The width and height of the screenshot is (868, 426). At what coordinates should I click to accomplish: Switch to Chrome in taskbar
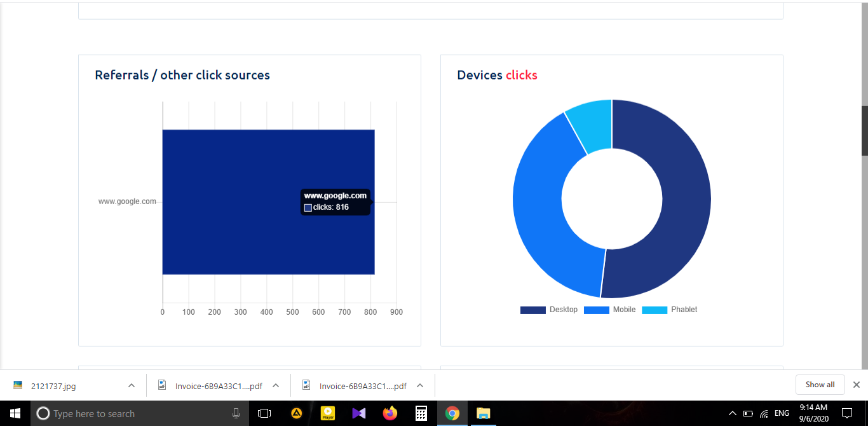452,413
